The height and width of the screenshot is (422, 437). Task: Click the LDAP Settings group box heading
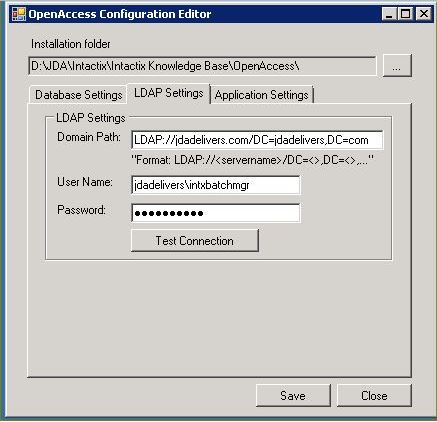pos(91,118)
